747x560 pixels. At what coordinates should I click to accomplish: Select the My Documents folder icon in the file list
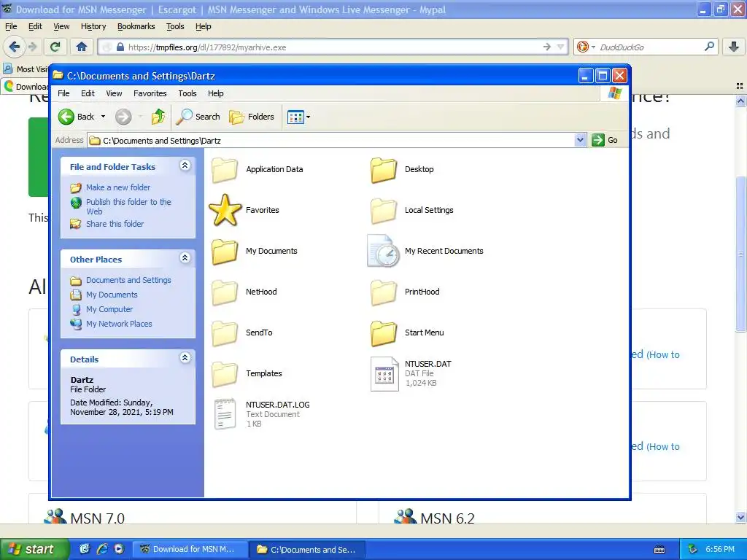click(x=225, y=252)
